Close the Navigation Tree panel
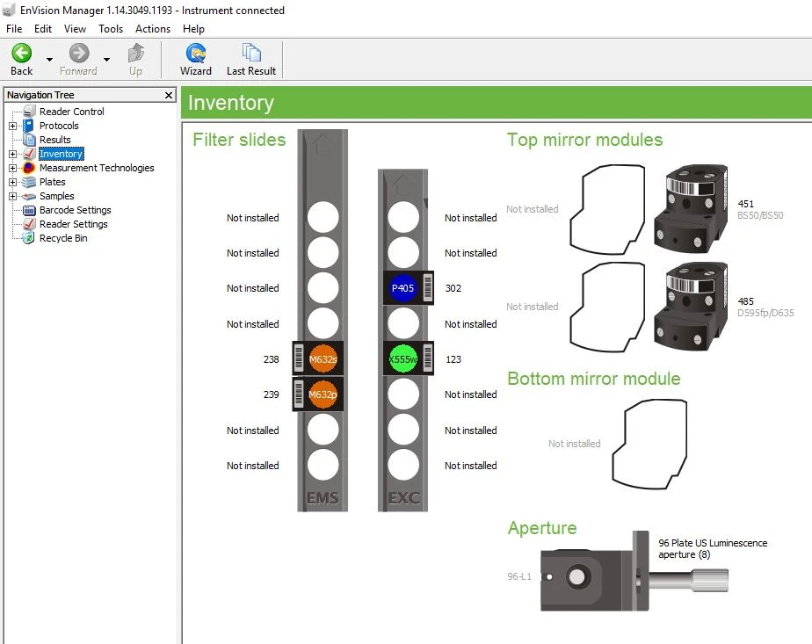 pos(169,95)
